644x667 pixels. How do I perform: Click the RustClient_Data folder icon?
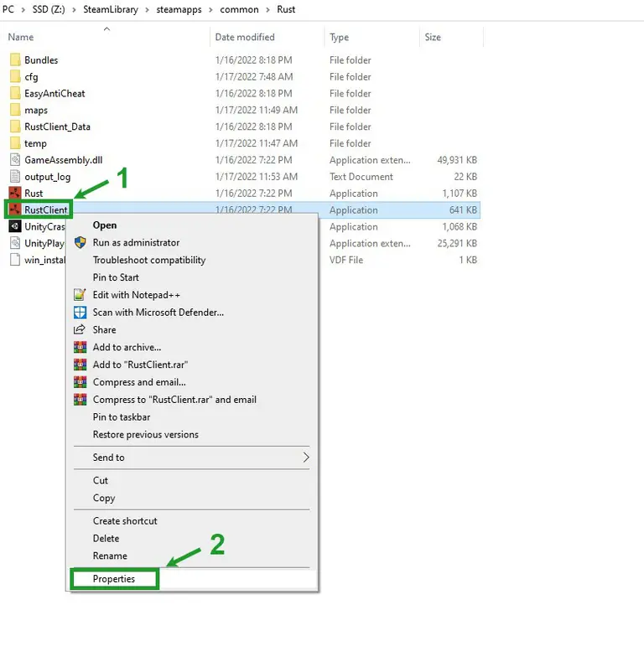15,127
